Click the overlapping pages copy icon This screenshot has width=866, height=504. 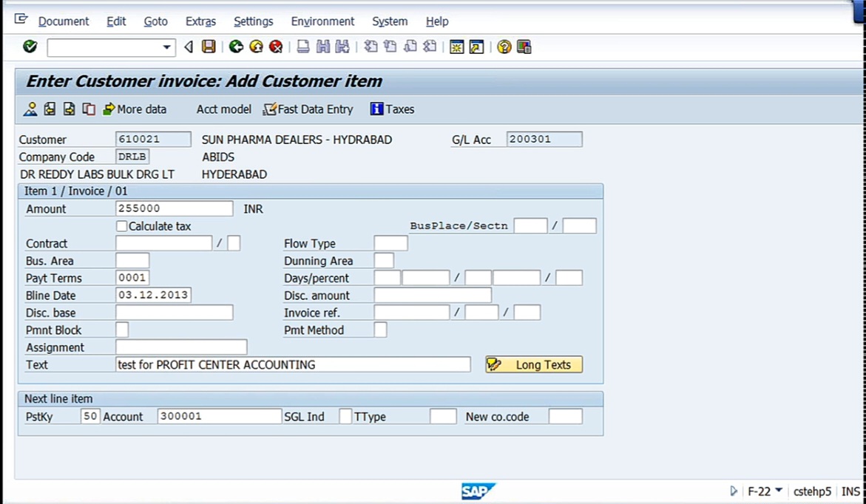[x=89, y=109]
